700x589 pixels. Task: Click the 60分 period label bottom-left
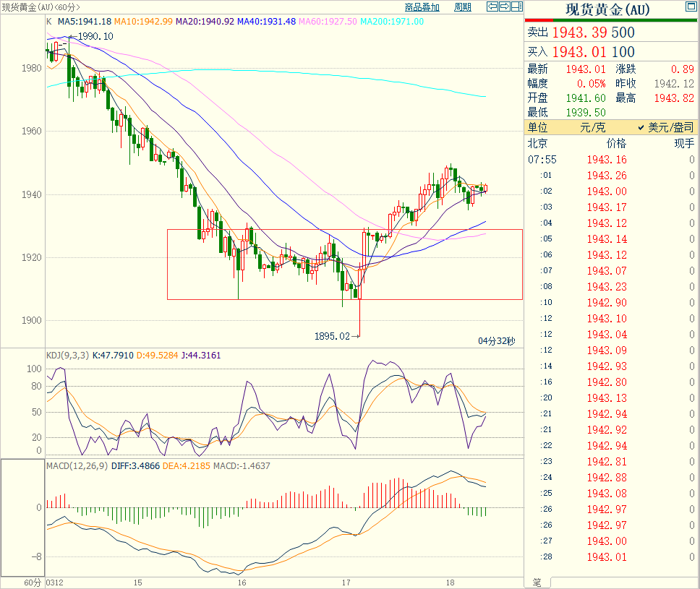click(32, 582)
